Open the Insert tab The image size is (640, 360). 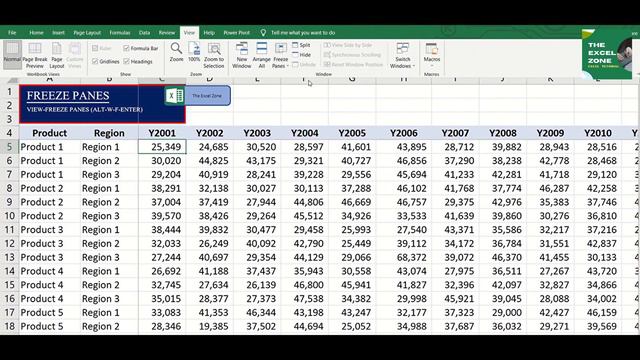pyautogui.click(x=58, y=33)
